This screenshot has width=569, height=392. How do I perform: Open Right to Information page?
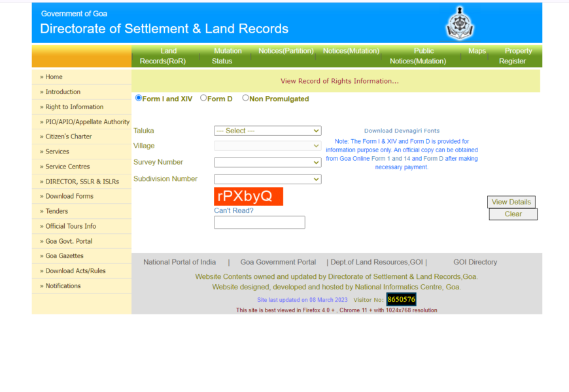point(75,107)
